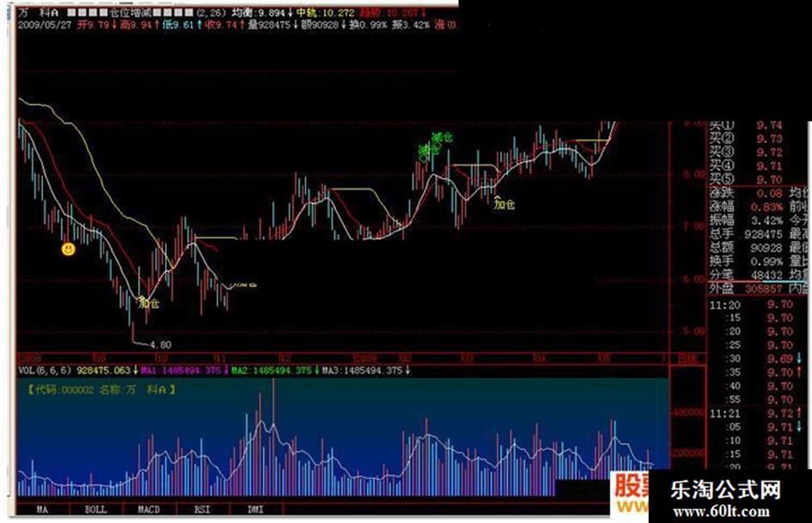The height and width of the screenshot is (523, 812).
Task: Click the 买④ bid row at 9.71
Action: coord(746,166)
